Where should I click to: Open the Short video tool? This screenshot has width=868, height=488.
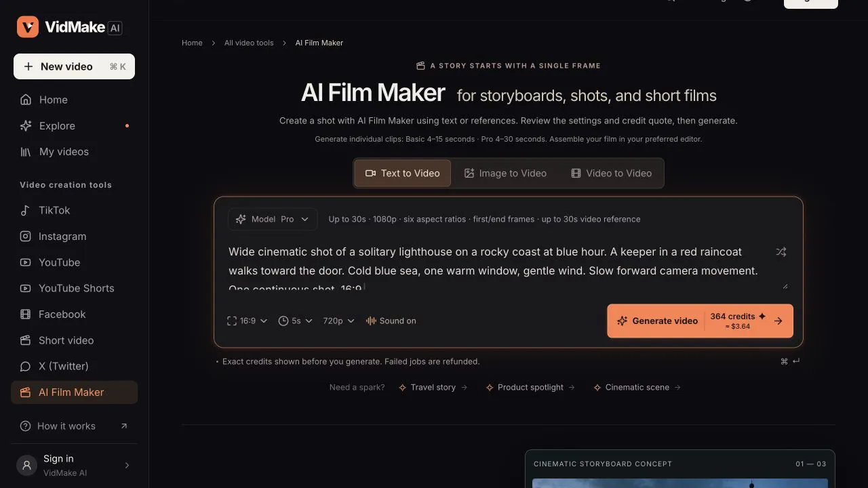pyautogui.click(x=75, y=340)
